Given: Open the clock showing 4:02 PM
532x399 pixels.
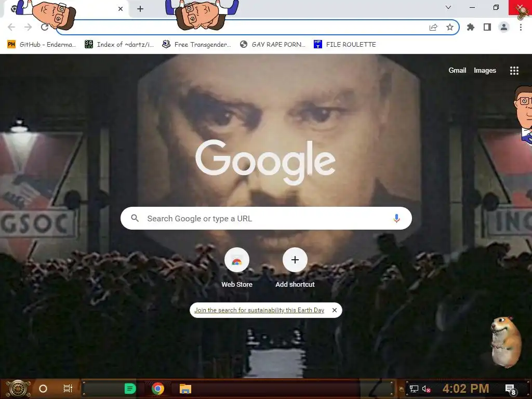Looking at the screenshot, I should point(465,389).
